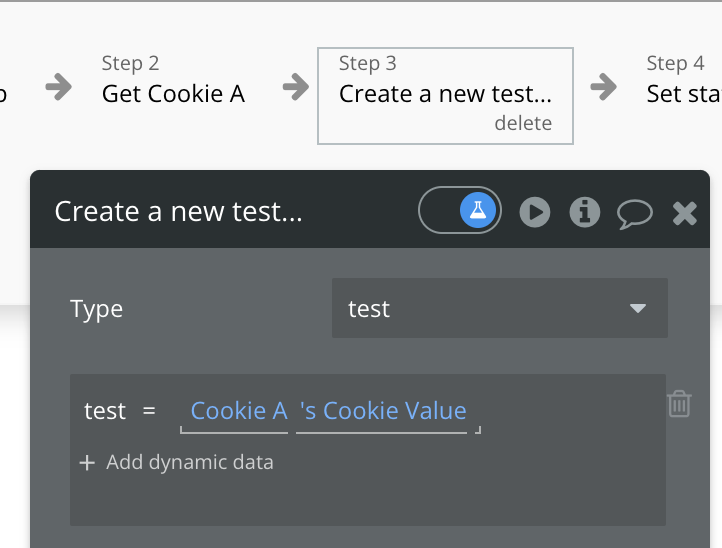Click the arrow between Step 3 and Step 4
The image size is (722, 548).
coord(604,87)
